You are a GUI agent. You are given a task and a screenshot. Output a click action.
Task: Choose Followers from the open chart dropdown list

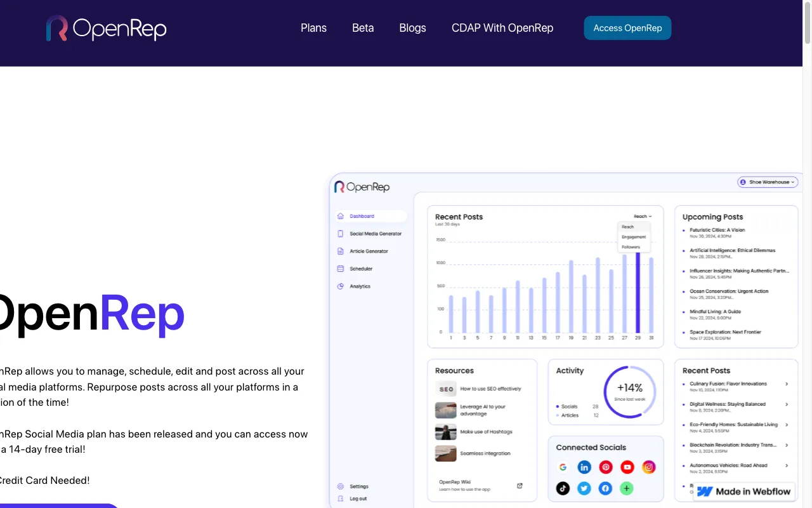click(631, 247)
